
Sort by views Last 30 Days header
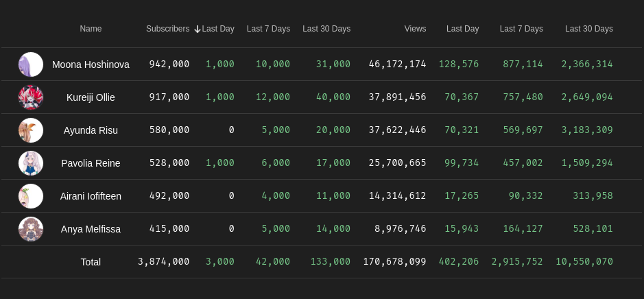tap(588, 29)
